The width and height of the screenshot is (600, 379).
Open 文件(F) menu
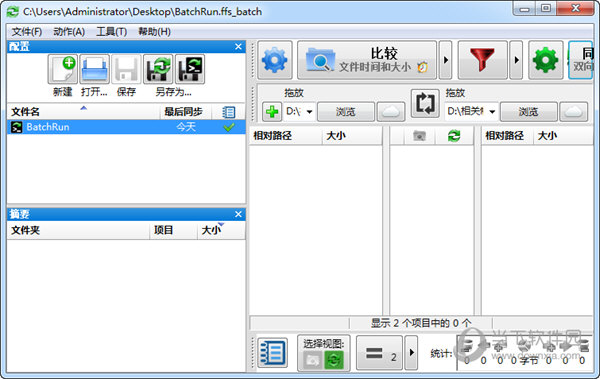(27, 32)
